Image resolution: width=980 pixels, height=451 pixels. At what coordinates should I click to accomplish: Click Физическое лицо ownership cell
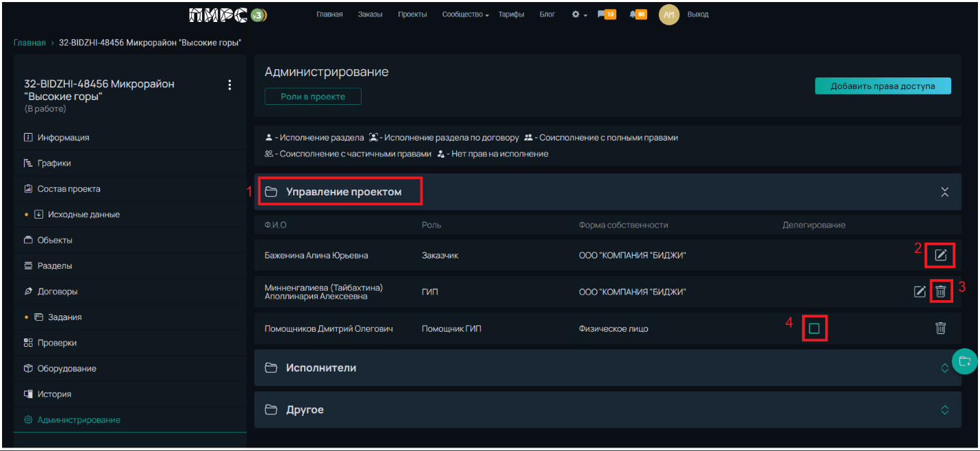click(x=614, y=329)
